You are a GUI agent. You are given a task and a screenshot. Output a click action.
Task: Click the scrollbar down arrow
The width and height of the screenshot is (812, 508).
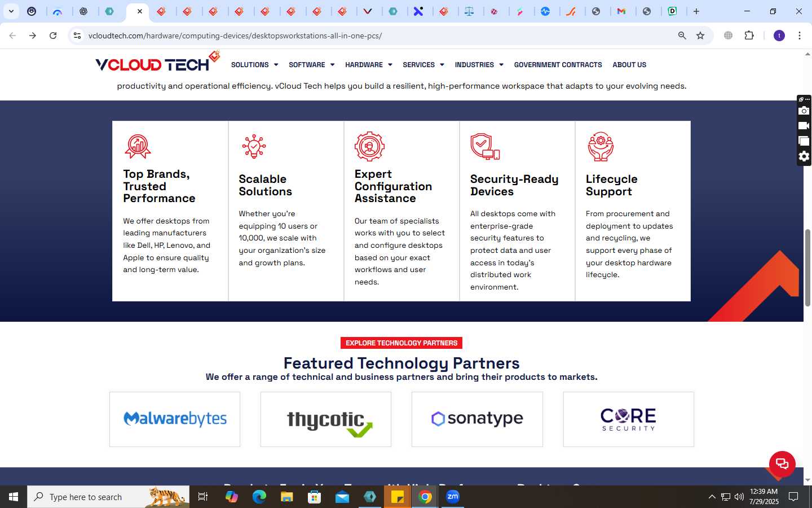(807, 480)
